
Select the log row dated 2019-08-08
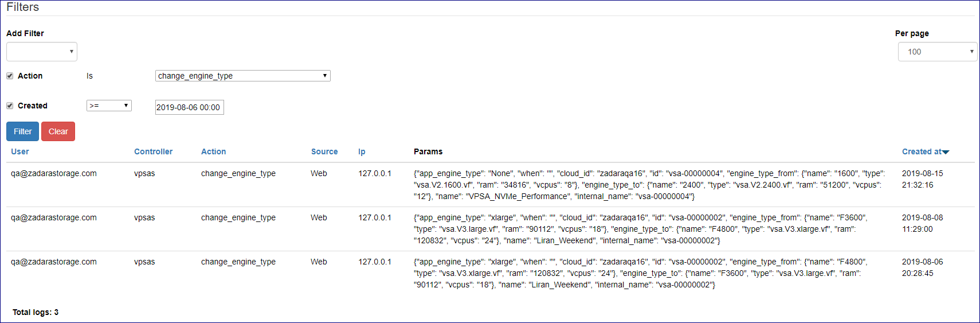point(491,229)
